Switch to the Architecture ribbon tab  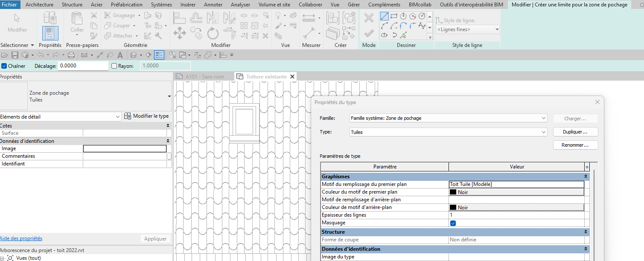pos(39,5)
